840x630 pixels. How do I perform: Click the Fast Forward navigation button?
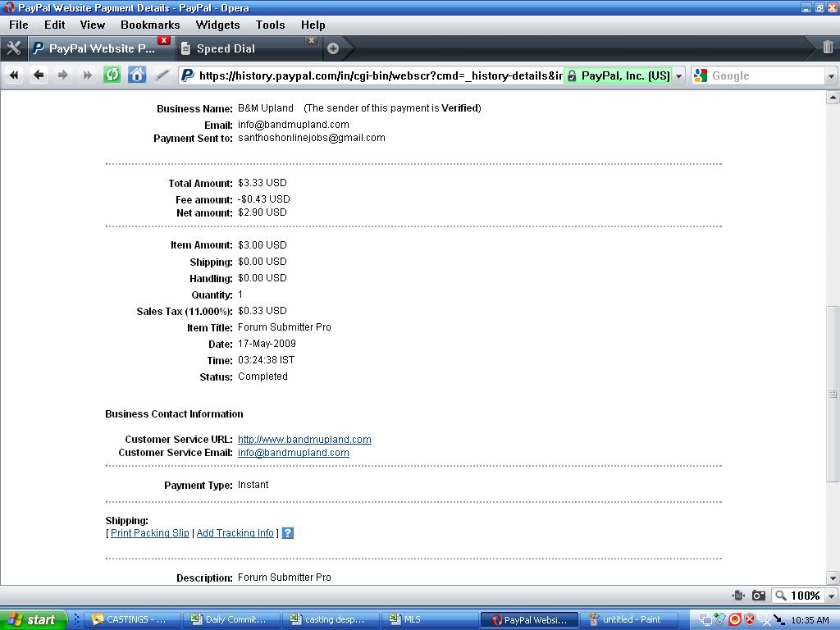pyautogui.click(x=87, y=75)
